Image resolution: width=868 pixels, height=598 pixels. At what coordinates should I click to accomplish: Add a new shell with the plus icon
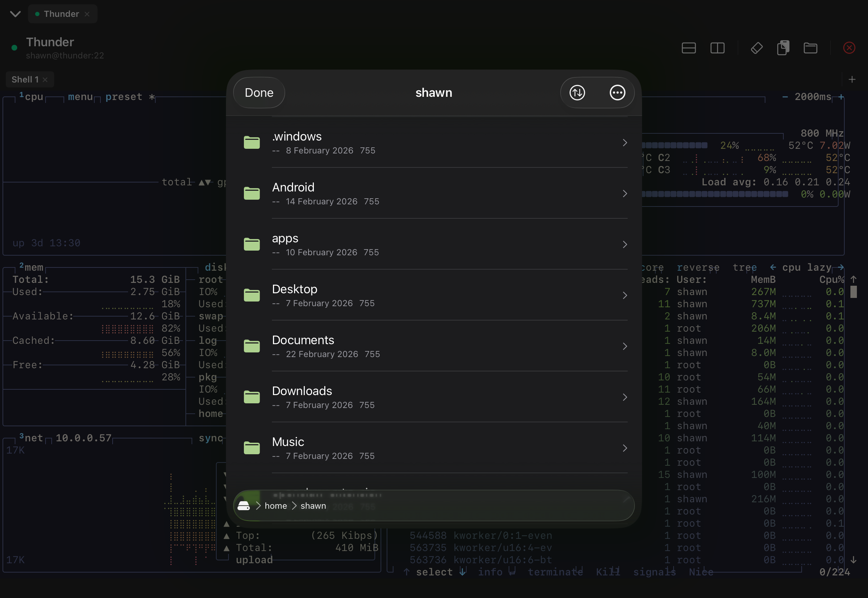pos(852,79)
